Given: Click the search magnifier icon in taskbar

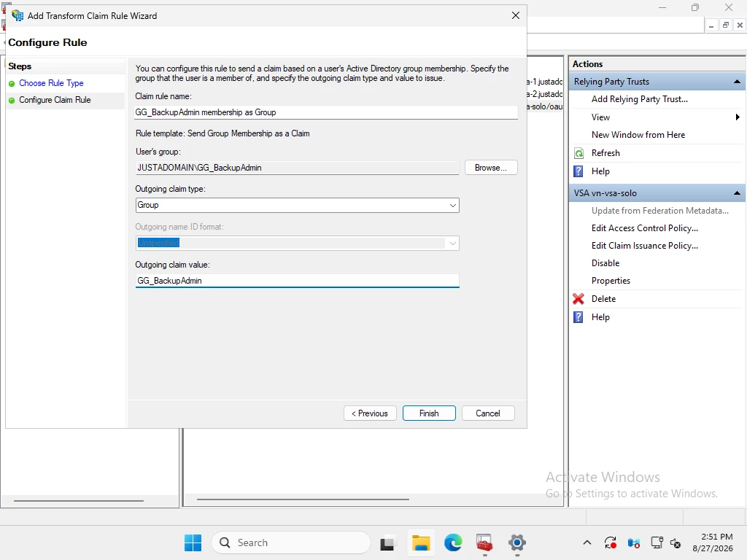Looking at the screenshot, I should click(225, 542).
